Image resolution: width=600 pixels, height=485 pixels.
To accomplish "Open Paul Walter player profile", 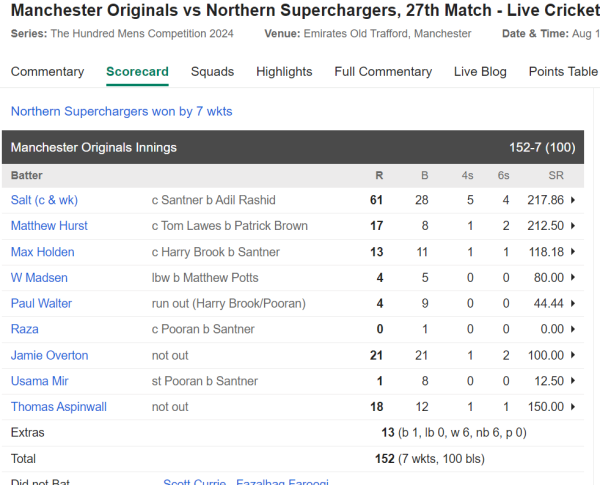I will pyautogui.click(x=41, y=304).
